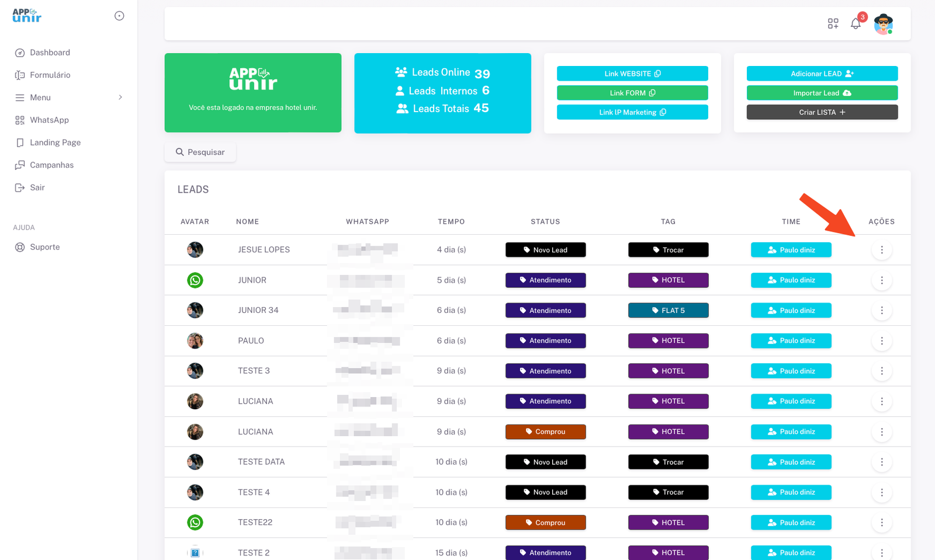Click the Importar Lead button
935x560 pixels.
pyautogui.click(x=822, y=93)
